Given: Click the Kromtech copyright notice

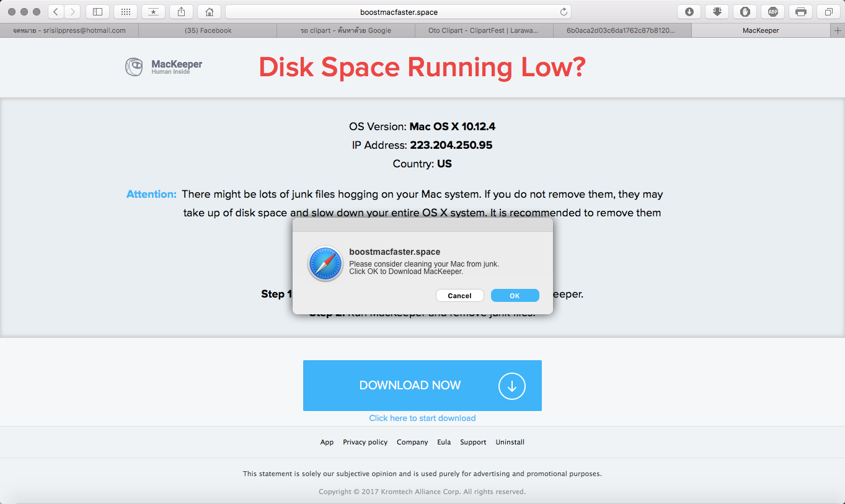Looking at the screenshot, I should click(422, 492).
